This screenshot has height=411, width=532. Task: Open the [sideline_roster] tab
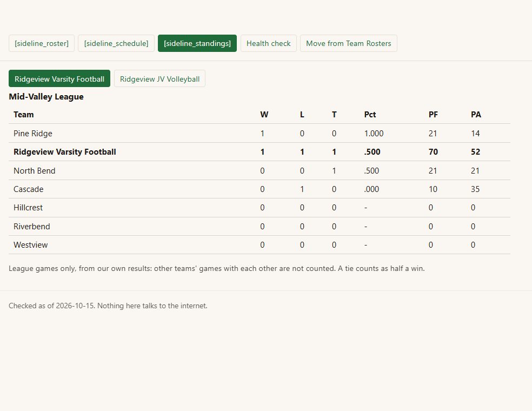42,43
